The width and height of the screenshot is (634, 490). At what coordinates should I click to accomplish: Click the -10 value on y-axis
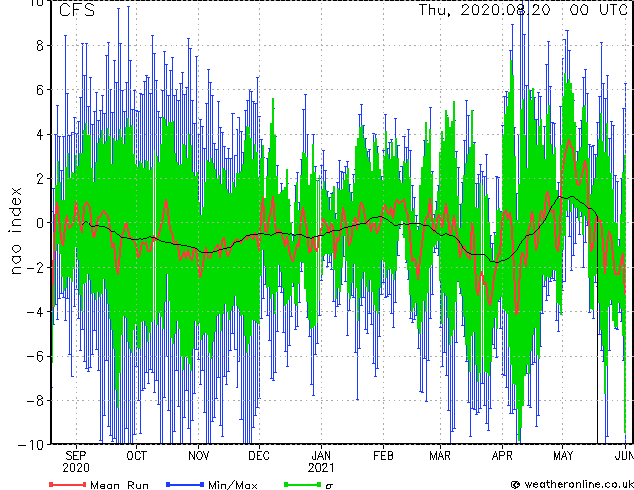pyautogui.click(x=36, y=443)
